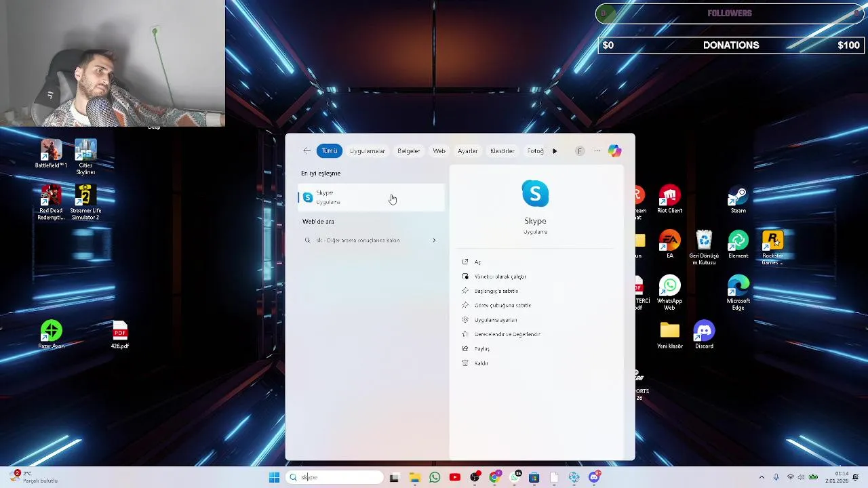
Task: Select Element desktop icon
Action: coord(738,245)
